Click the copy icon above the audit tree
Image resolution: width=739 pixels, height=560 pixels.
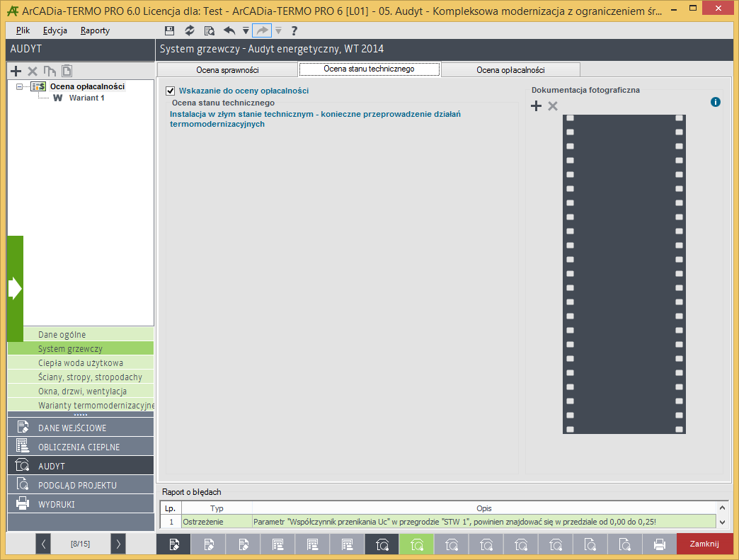click(50, 72)
